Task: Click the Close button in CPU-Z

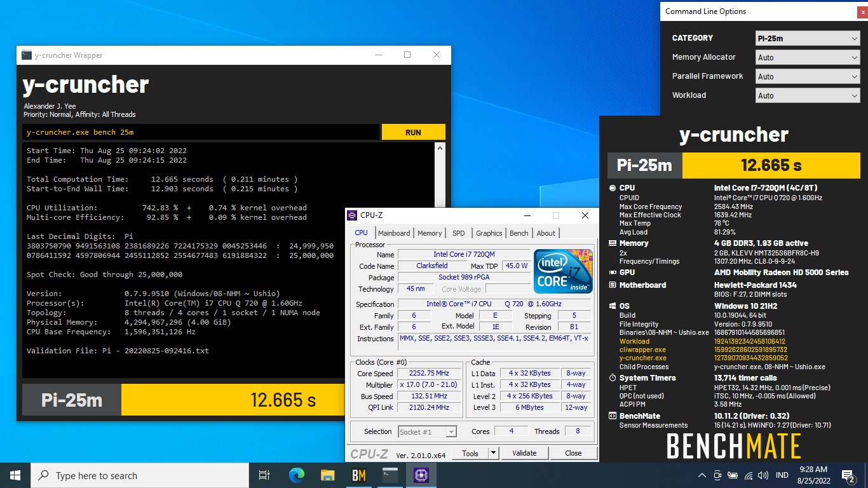Action: point(573,453)
